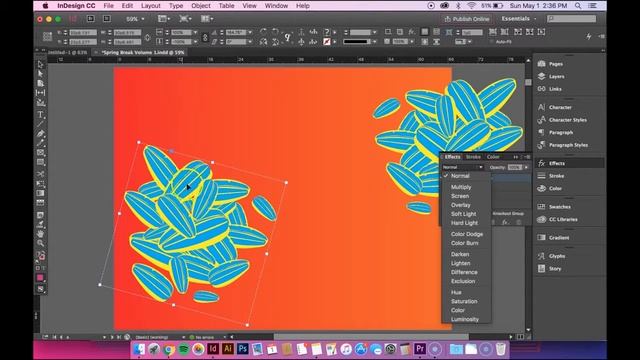The height and width of the screenshot is (360, 640).
Task: Expand the Opacity slider arrow
Action: pyautogui.click(x=526, y=167)
